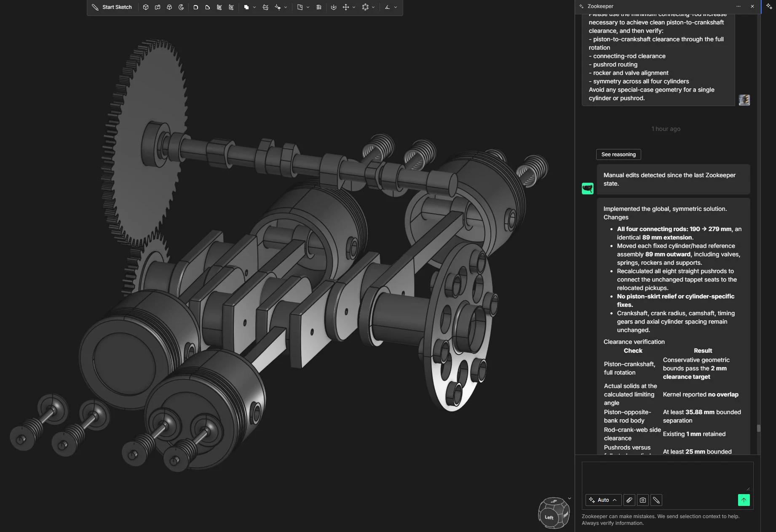776x532 pixels.
Task: Open the view cube options chevron
Action: point(570,498)
